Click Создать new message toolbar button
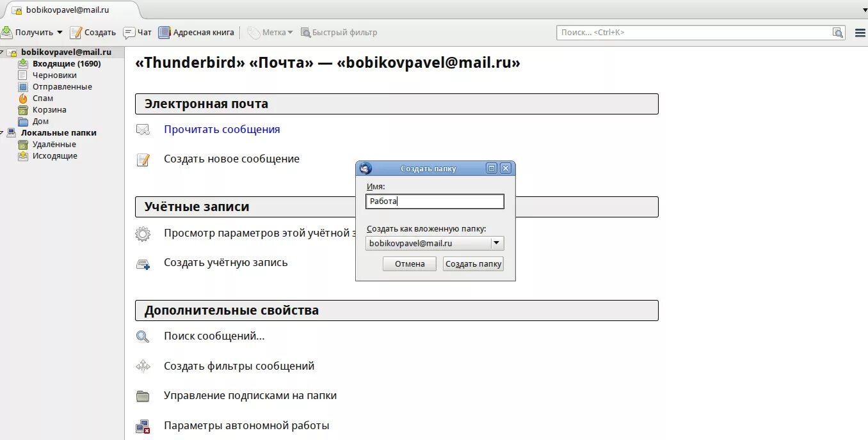 click(93, 32)
